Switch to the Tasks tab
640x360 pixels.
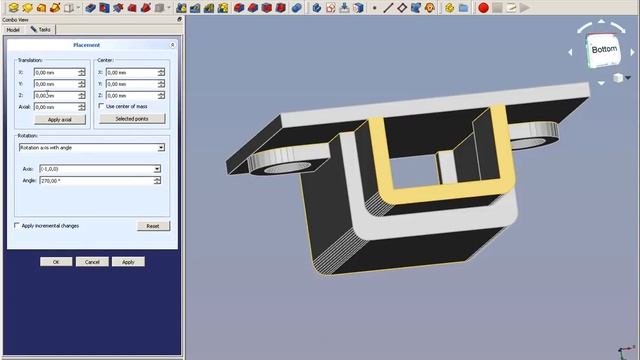pos(40,29)
